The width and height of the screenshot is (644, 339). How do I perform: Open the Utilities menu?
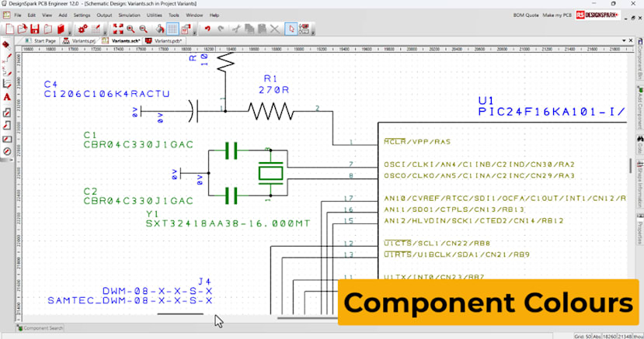pos(155,16)
